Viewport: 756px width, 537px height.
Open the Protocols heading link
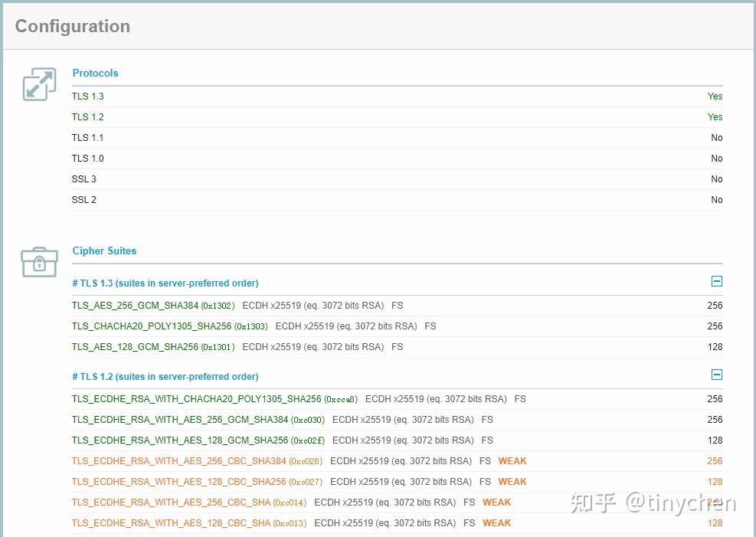tap(95, 73)
